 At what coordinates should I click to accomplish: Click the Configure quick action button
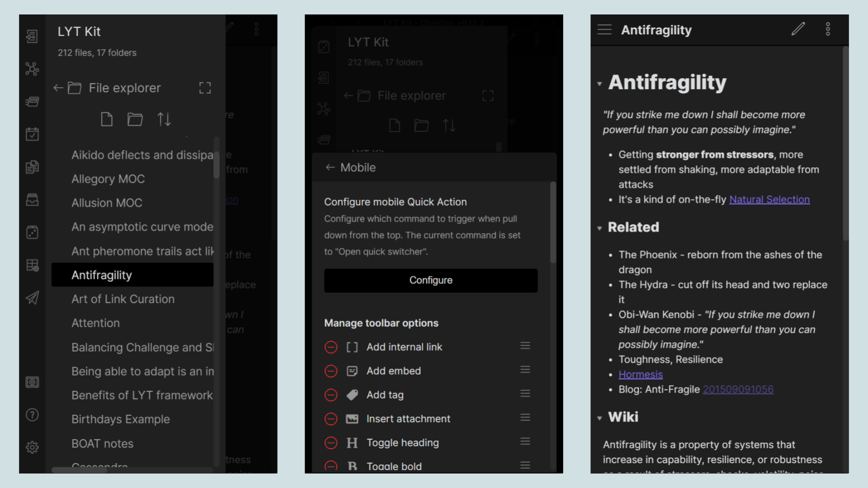point(431,280)
